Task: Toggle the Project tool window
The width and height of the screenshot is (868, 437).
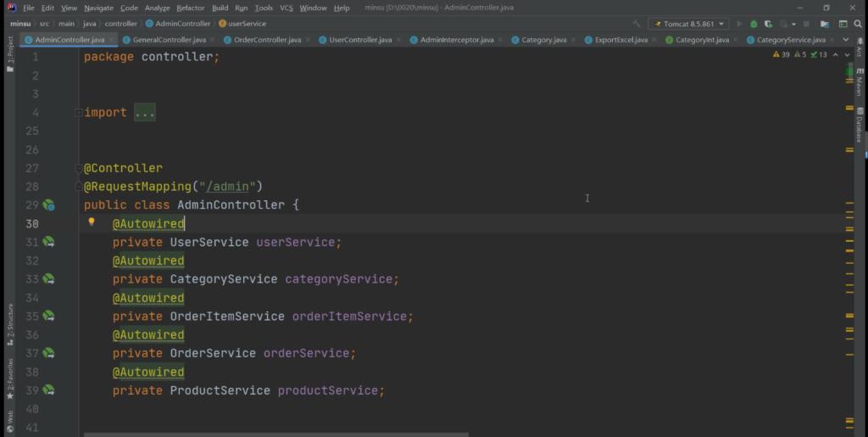Action: click(10, 51)
